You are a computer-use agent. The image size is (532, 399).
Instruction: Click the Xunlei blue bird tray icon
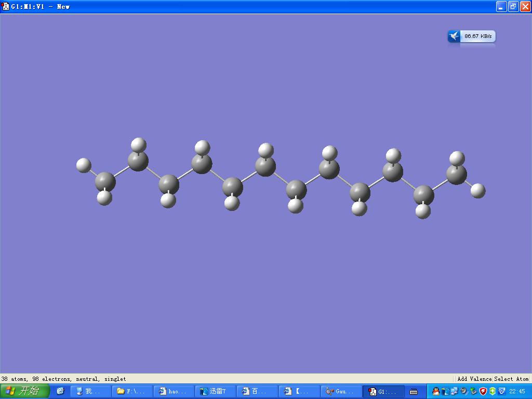coord(445,391)
